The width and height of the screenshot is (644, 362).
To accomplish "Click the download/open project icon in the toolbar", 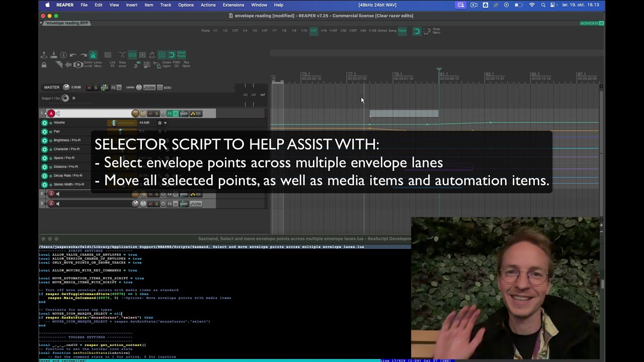I will (x=53, y=55).
